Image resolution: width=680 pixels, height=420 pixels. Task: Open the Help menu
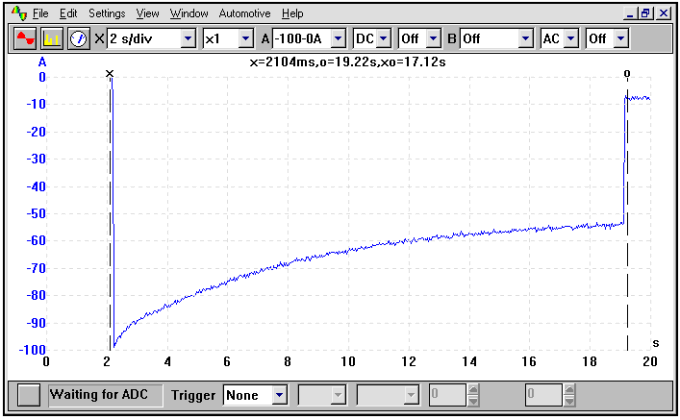point(292,14)
